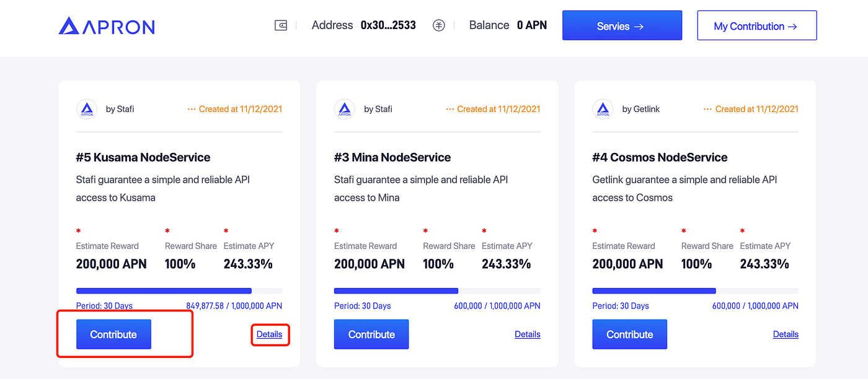Open the My Contribution page
Screen dimensions: 868x379
pyautogui.click(x=757, y=25)
